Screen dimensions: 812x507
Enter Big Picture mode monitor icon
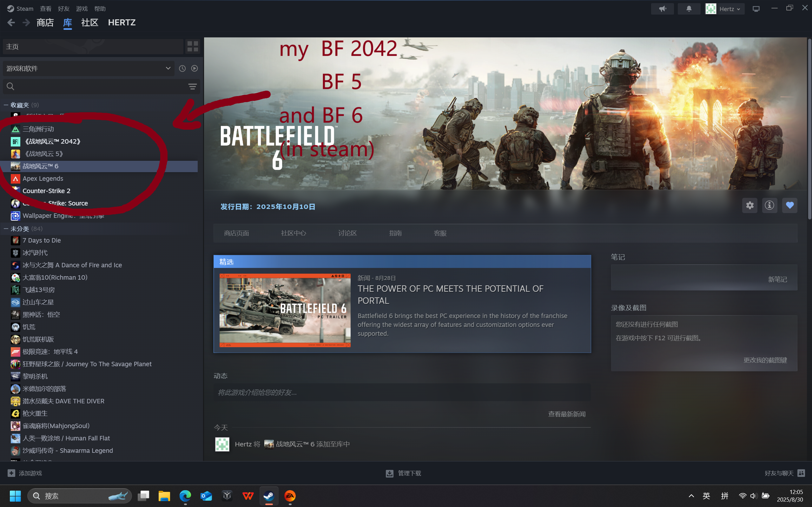tap(756, 9)
